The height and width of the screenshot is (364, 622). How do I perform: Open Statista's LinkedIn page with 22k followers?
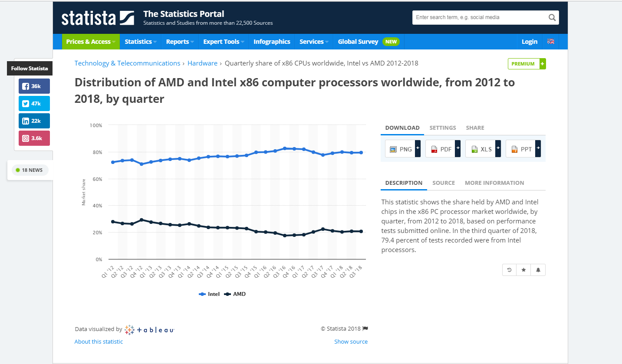tap(34, 121)
